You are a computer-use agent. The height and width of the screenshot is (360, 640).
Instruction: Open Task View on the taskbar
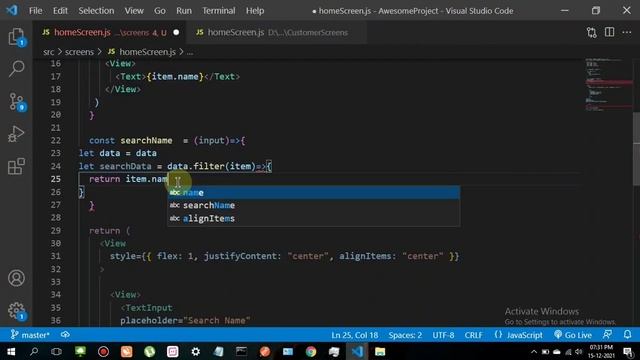(x=56, y=351)
